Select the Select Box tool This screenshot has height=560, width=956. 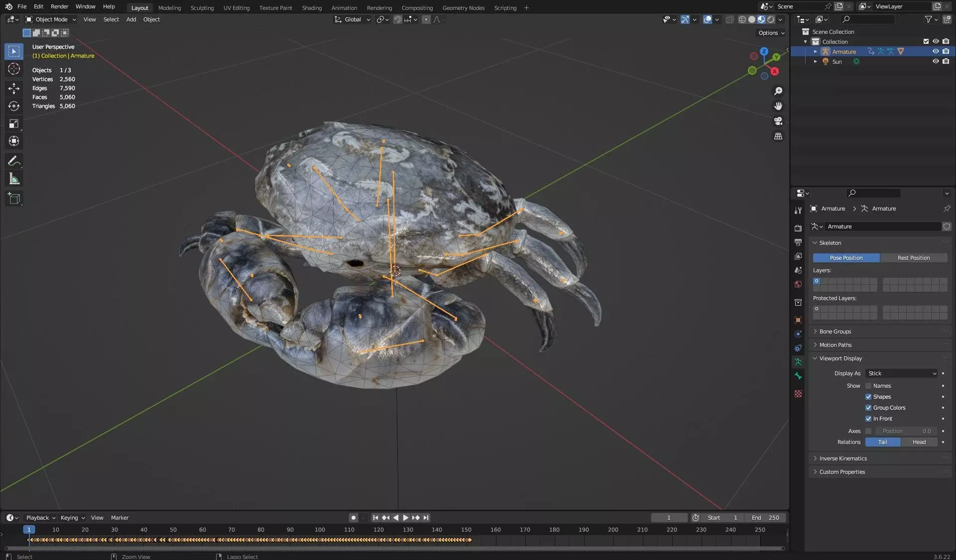pos(14,51)
